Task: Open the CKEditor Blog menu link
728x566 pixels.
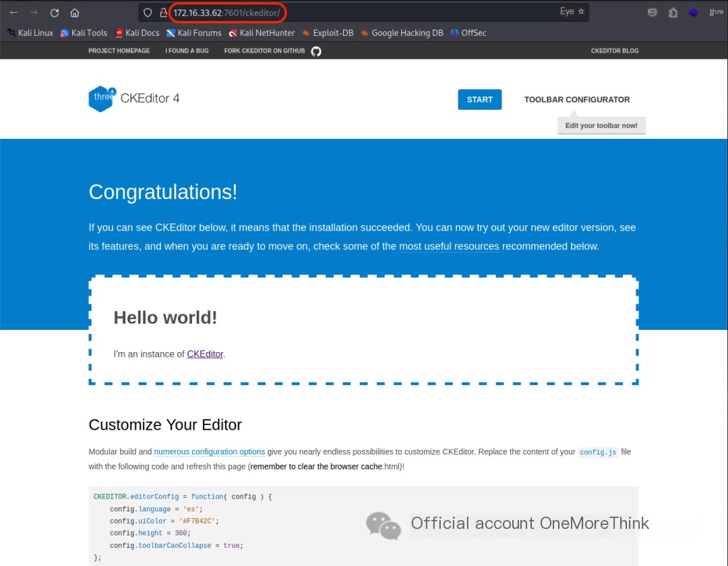Action: [x=614, y=51]
